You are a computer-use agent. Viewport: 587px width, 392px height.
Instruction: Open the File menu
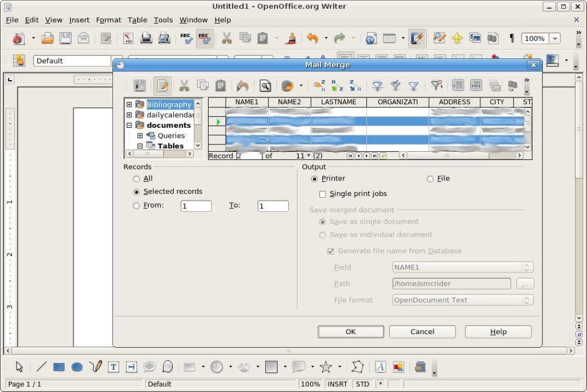(x=12, y=20)
